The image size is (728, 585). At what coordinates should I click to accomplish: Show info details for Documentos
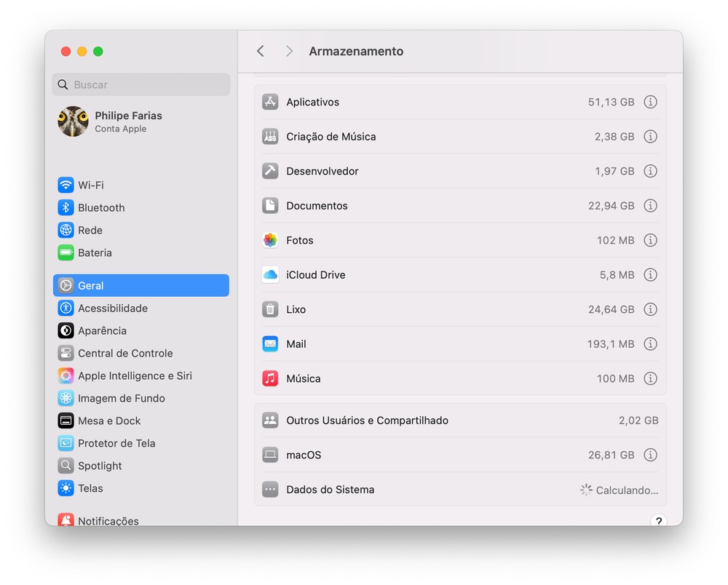pos(650,206)
